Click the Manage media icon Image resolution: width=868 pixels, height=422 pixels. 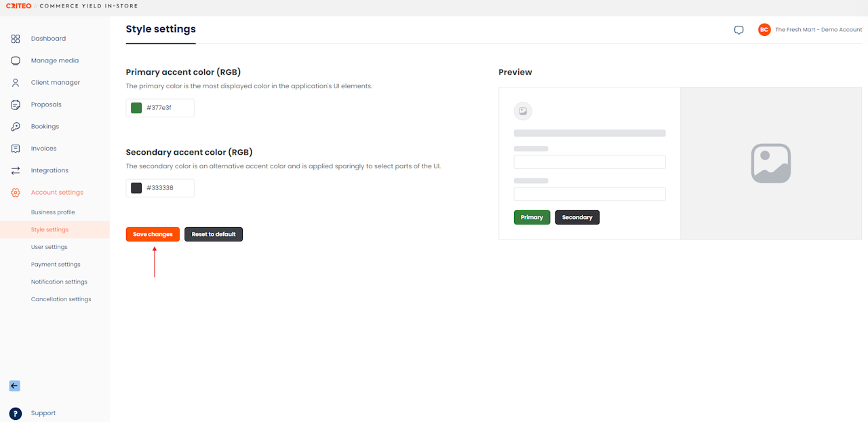click(16, 60)
